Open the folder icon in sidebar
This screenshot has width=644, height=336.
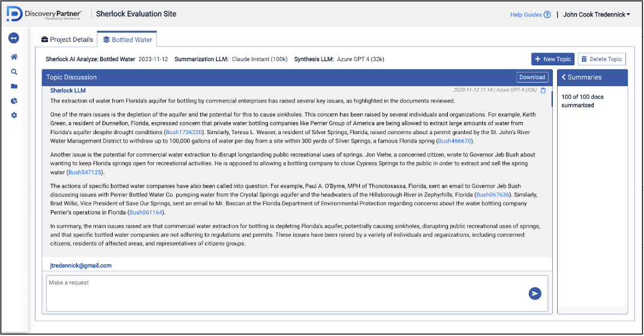(x=14, y=86)
